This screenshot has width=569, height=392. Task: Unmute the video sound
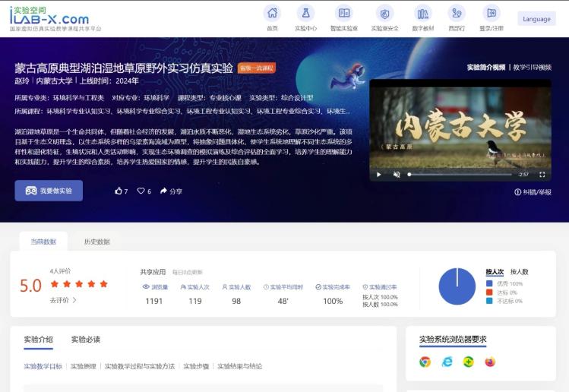coord(397,175)
